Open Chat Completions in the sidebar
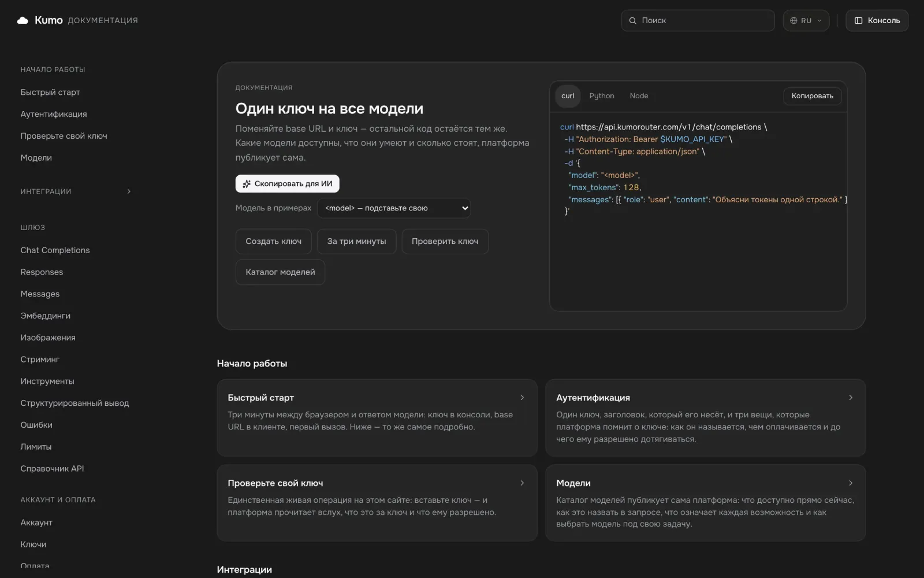The height and width of the screenshot is (578, 924). (x=55, y=250)
